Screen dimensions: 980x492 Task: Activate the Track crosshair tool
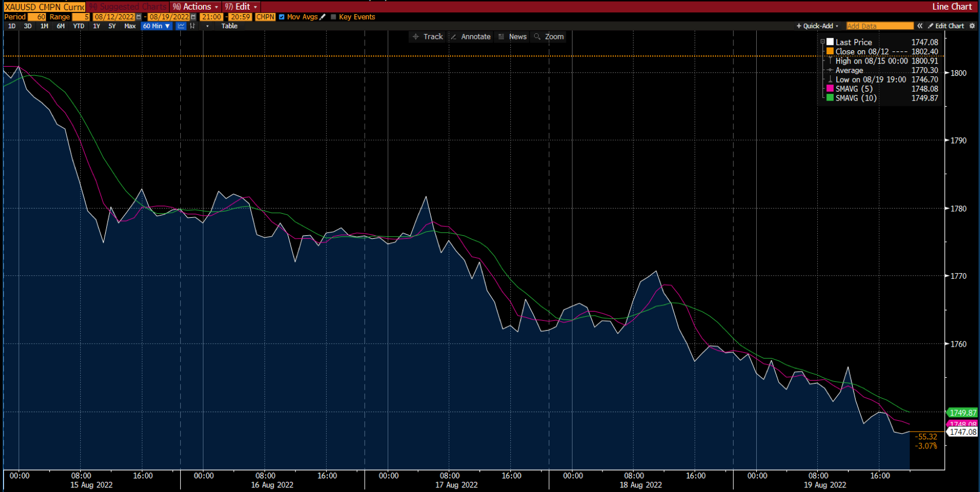(428, 37)
